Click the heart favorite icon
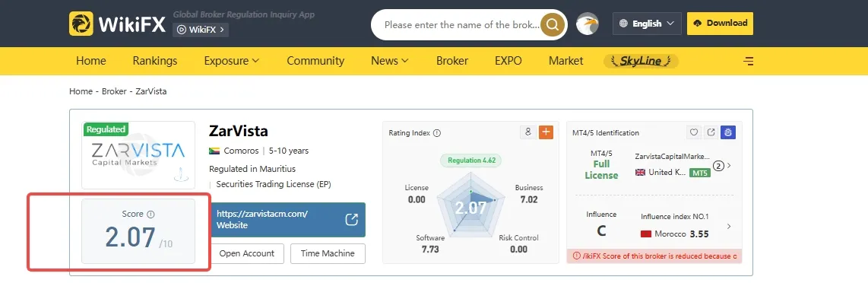Image resolution: width=868 pixels, height=283 pixels. click(x=694, y=132)
